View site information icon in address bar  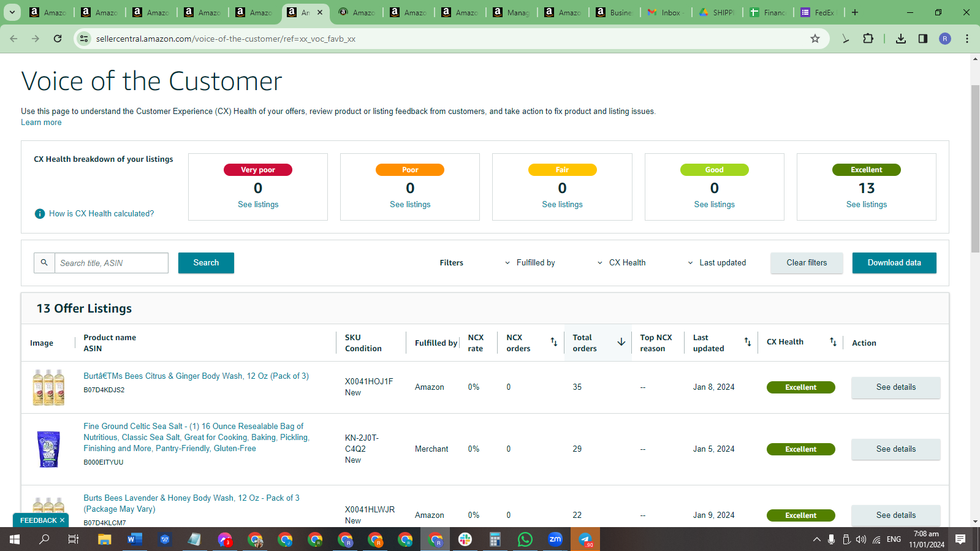84,39
